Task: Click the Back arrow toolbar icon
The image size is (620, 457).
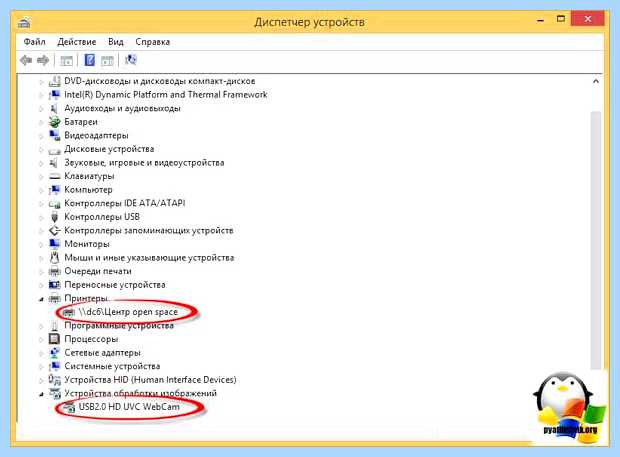Action: point(26,60)
